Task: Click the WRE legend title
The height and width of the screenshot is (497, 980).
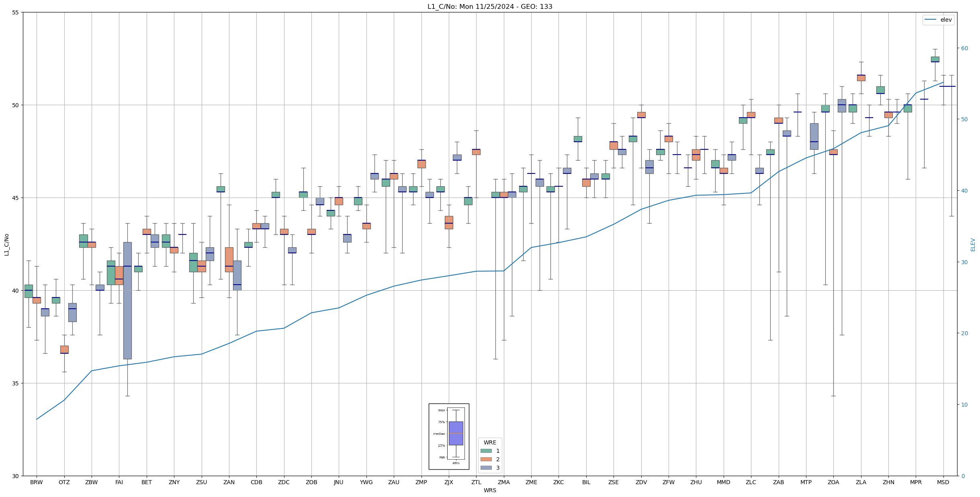Action: 490,443
